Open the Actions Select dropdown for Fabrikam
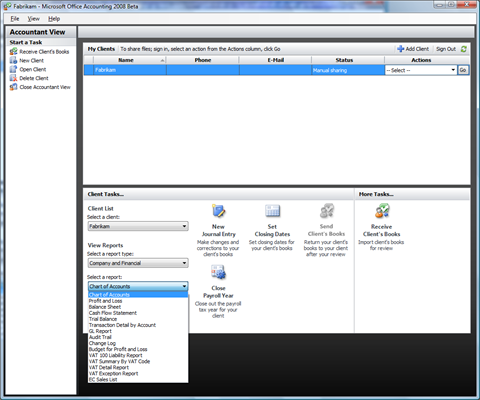Screen dimensions: 480x400 (421, 70)
